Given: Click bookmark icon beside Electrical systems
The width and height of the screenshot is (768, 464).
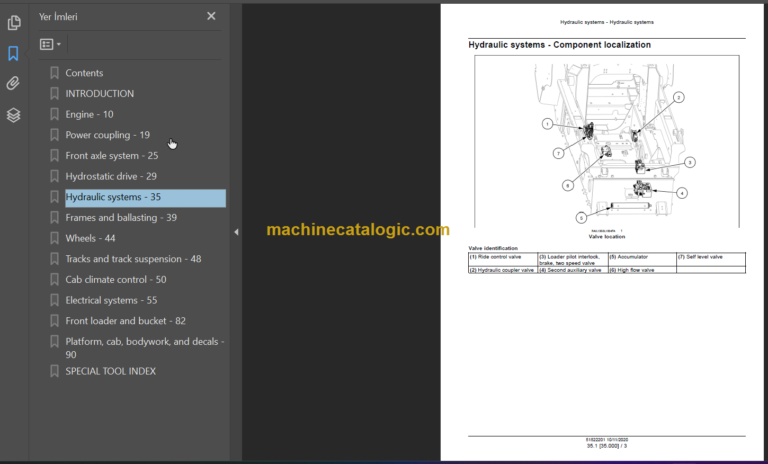Looking at the screenshot, I should 54,300.
